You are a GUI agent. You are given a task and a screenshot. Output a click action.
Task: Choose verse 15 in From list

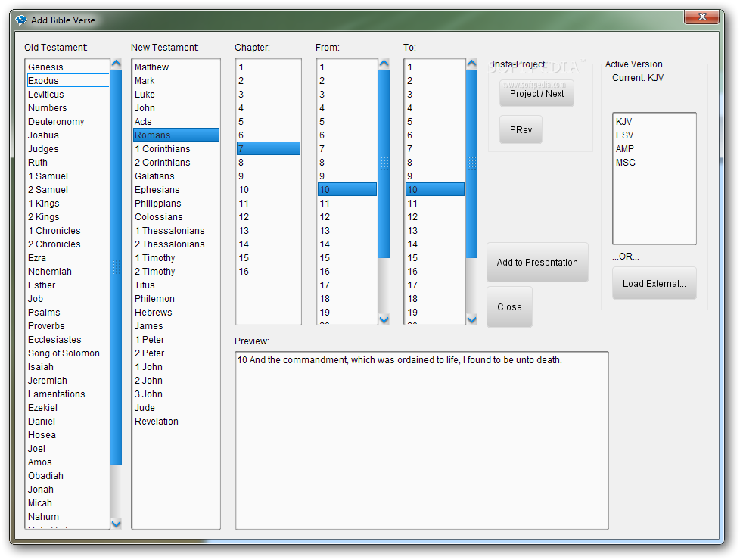[347, 258]
